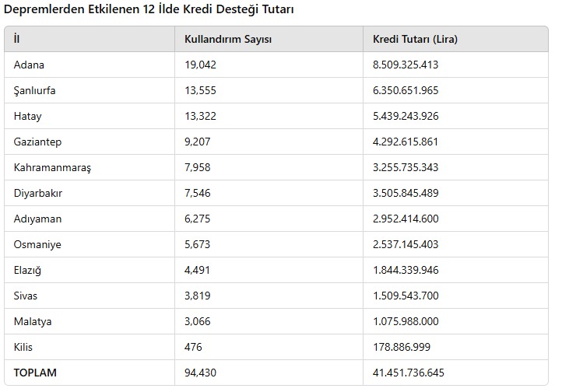Click the Kredi Tutarı (Lira) header
The image size is (562, 392).
420,39
